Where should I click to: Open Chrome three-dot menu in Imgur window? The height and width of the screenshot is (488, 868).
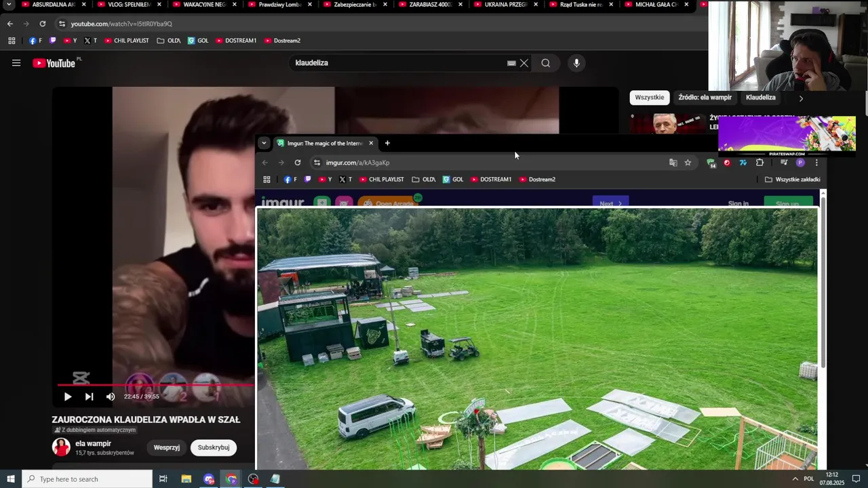816,163
